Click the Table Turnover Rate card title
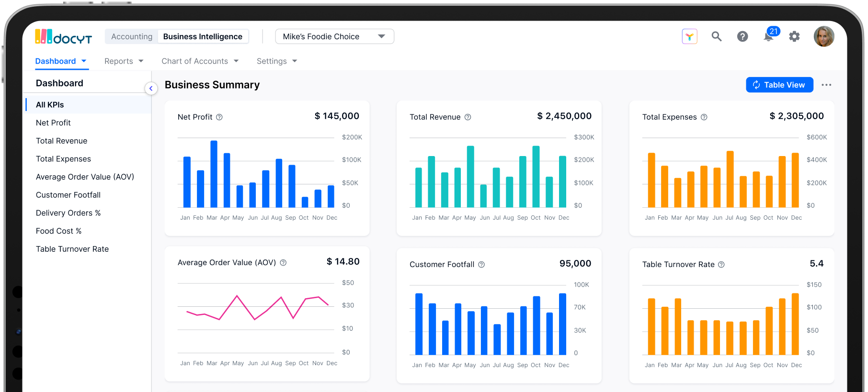The height and width of the screenshot is (392, 868). (x=678, y=265)
